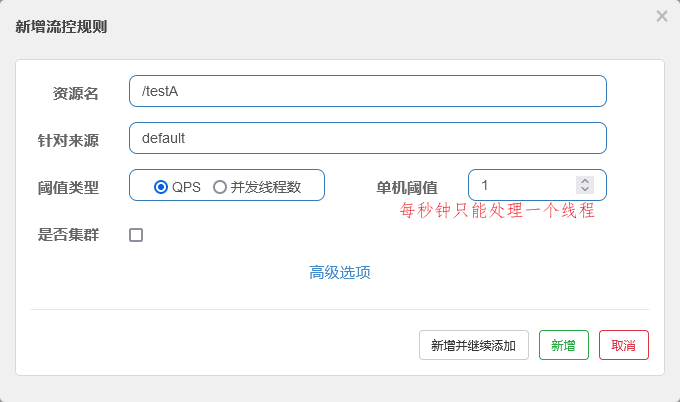Click the 新增流控规则 dialog title
The width and height of the screenshot is (680, 402).
point(61,27)
